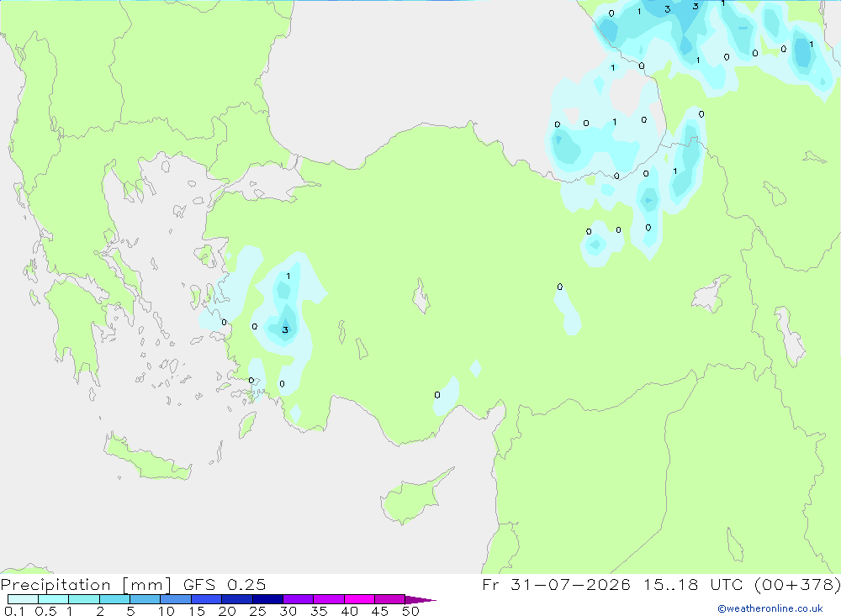Open the ©weatheronline.co.uk link

point(770,608)
